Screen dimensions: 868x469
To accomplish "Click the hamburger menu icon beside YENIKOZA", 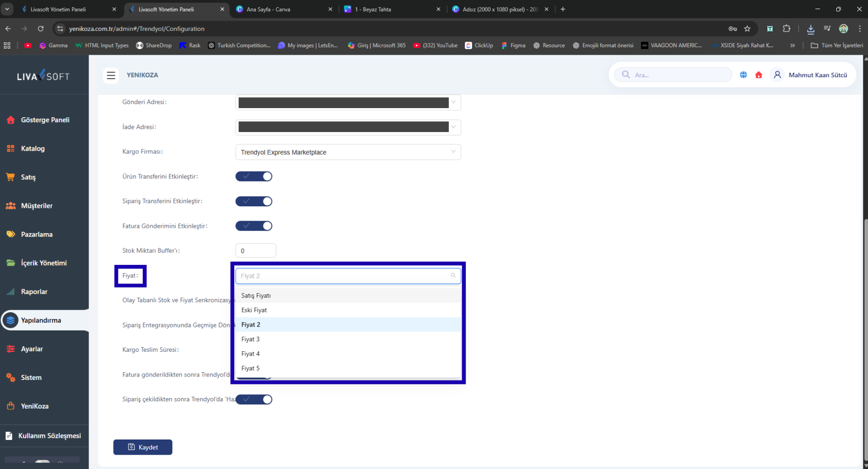I will [111, 75].
